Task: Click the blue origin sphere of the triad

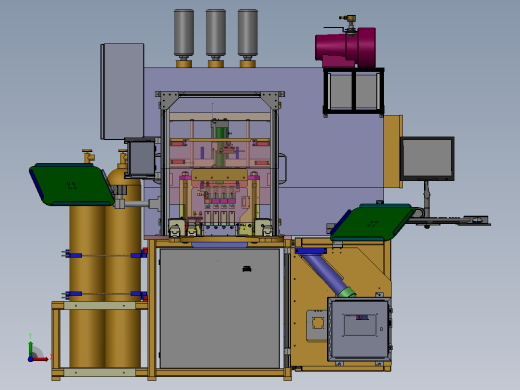Action: click(x=30, y=359)
